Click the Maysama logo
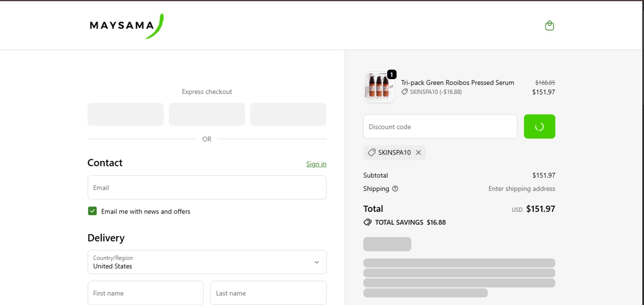Screen dimensions: 644x305 click(x=126, y=26)
